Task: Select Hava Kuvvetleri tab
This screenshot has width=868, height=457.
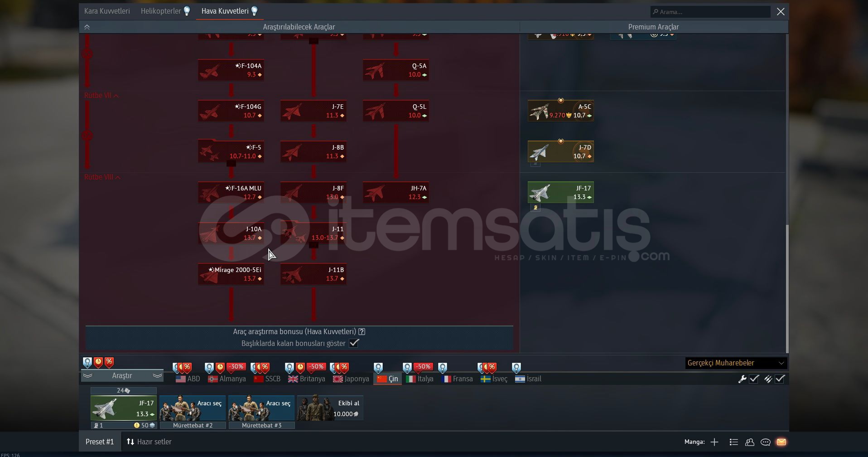Action: point(230,11)
